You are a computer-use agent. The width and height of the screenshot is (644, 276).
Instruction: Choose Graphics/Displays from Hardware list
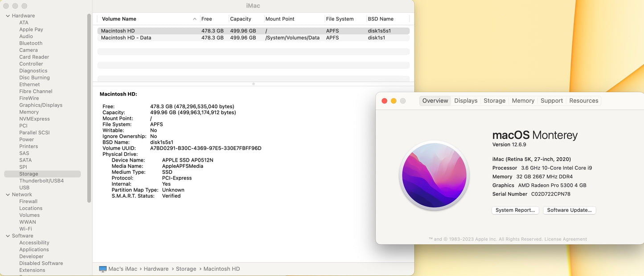[x=41, y=105]
